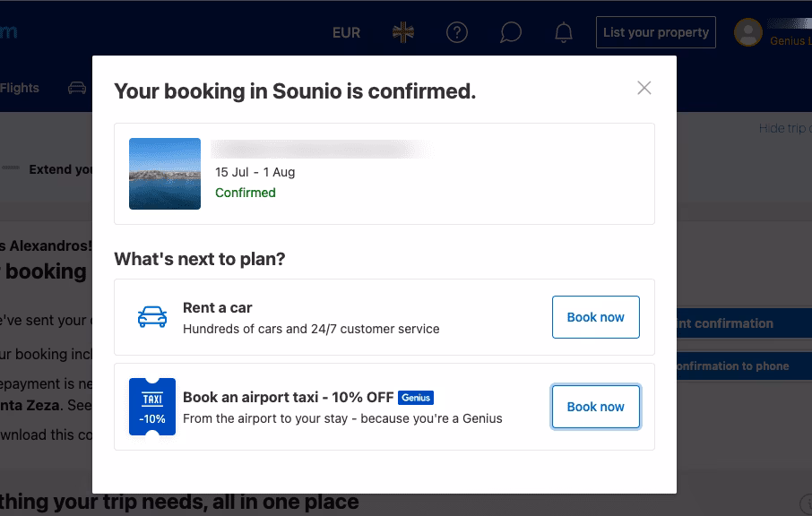The image size is (812, 516).
Task: Book the airport taxi with Genius discount
Action: (595, 406)
